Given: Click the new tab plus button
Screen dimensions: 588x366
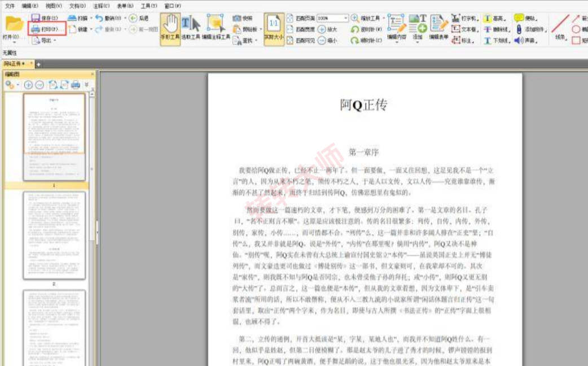Looking at the screenshot, I should click(38, 64).
